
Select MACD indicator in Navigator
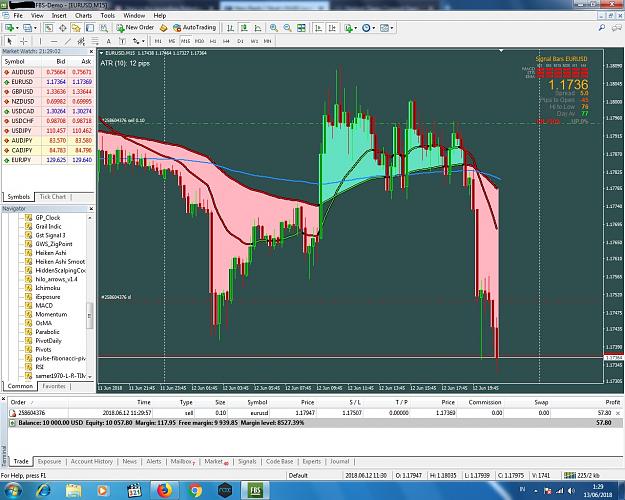tap(44, 305)
